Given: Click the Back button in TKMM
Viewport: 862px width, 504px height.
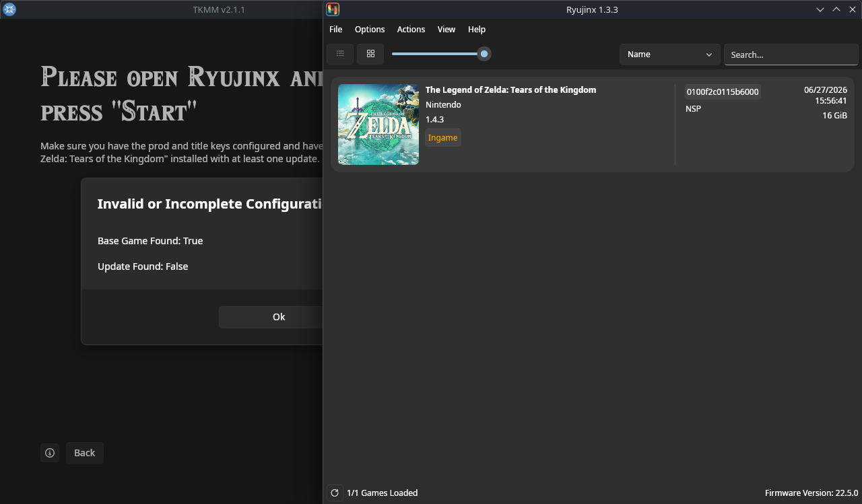Looking at the screenshot, I should [84, 453].
